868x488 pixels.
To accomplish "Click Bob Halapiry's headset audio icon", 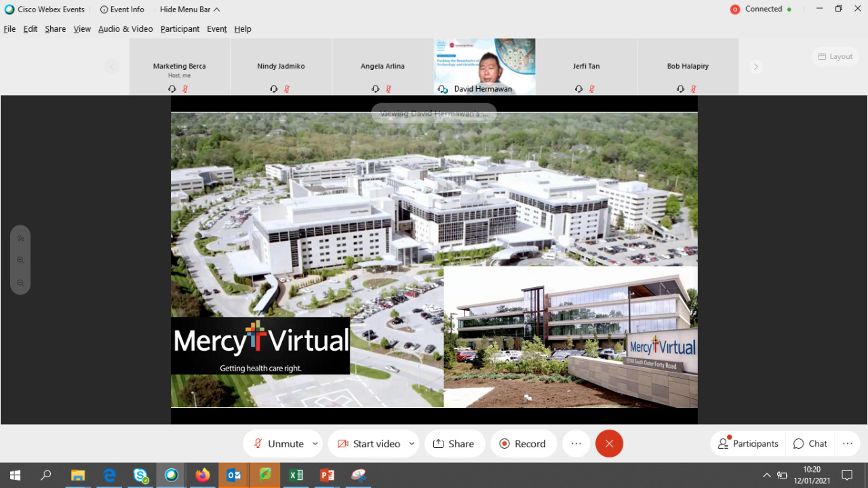I will point(681,89).
